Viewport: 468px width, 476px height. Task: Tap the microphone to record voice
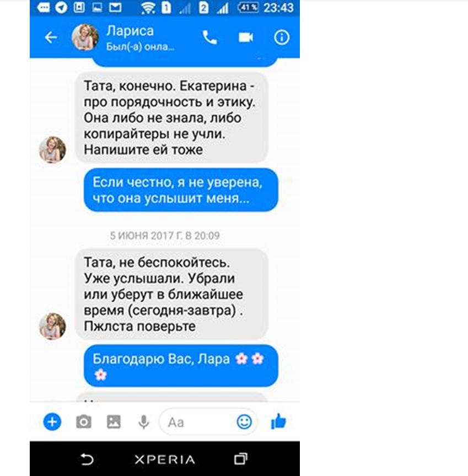click(x=144, y=421)
